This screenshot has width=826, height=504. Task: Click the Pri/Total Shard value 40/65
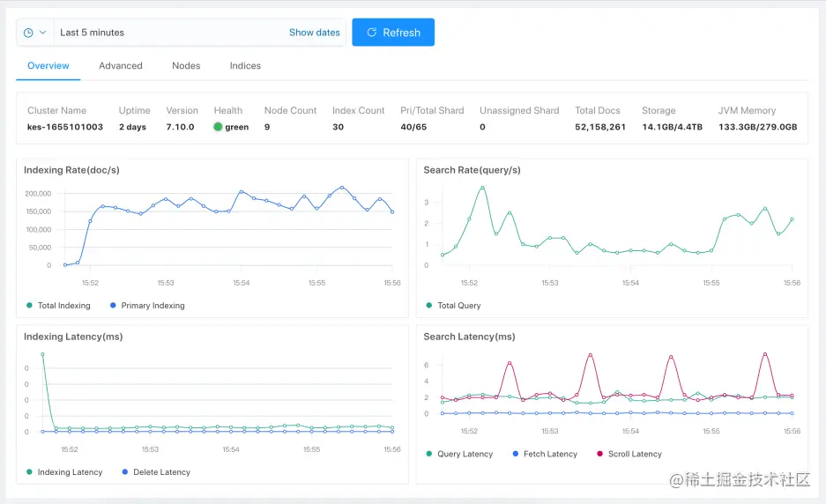click(413, 127)
